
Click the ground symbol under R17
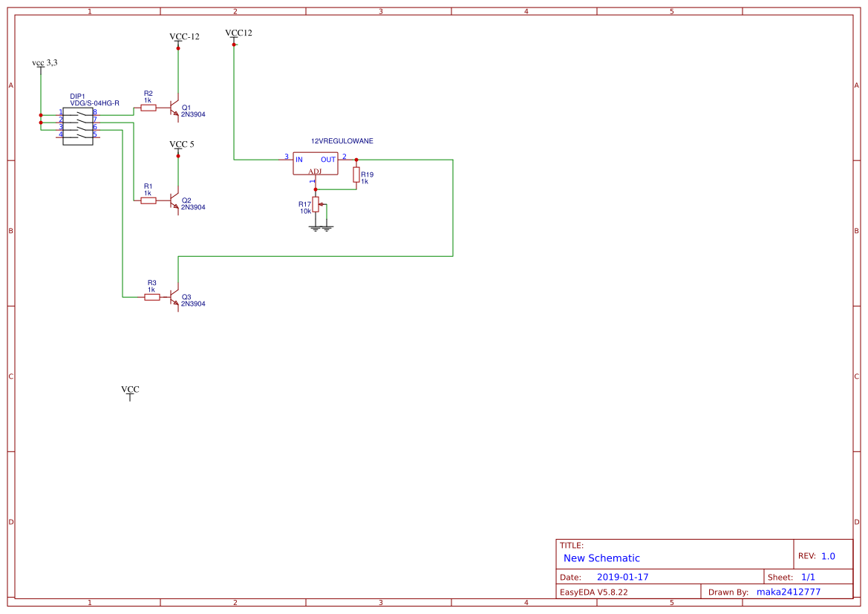[316, 227]
